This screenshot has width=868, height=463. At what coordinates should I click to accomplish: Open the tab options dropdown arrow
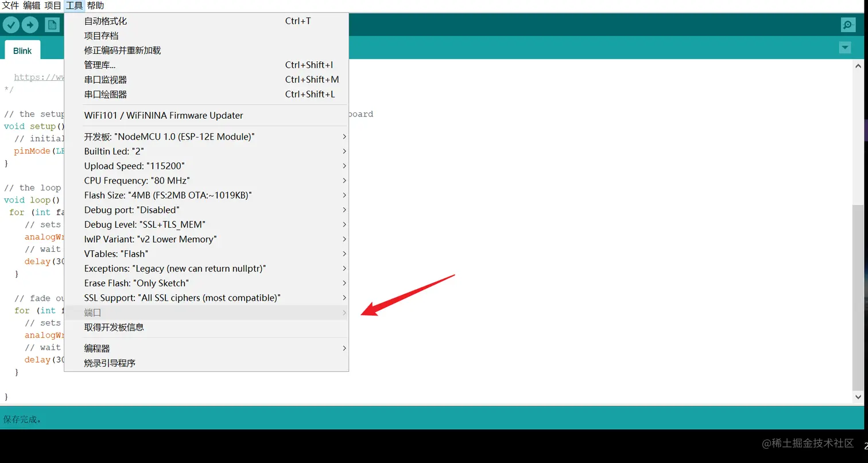click(845, 48)
